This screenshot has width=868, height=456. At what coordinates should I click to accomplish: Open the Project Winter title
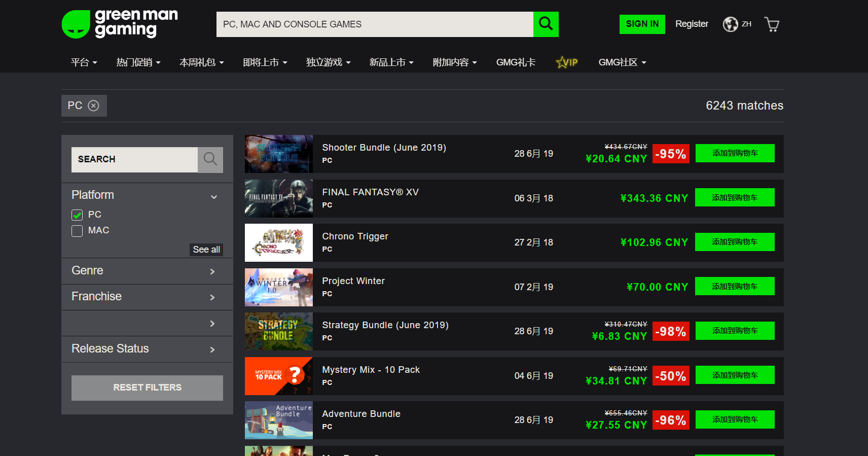tap(353, 281)
